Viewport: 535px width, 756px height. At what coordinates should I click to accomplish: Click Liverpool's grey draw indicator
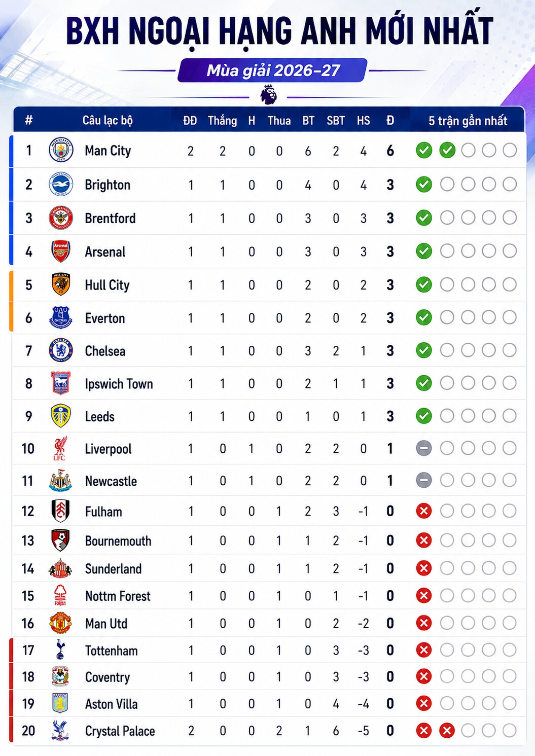click(424, 448)
